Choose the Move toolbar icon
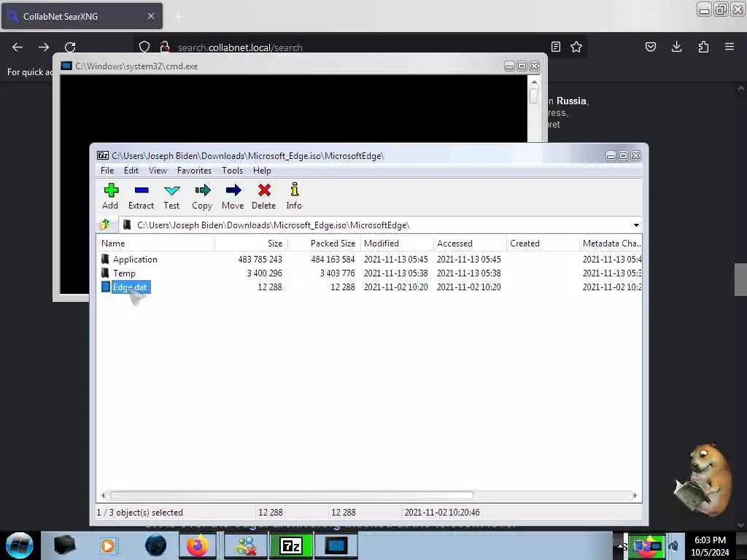This screenshot has width=747, height=560. 233,196
